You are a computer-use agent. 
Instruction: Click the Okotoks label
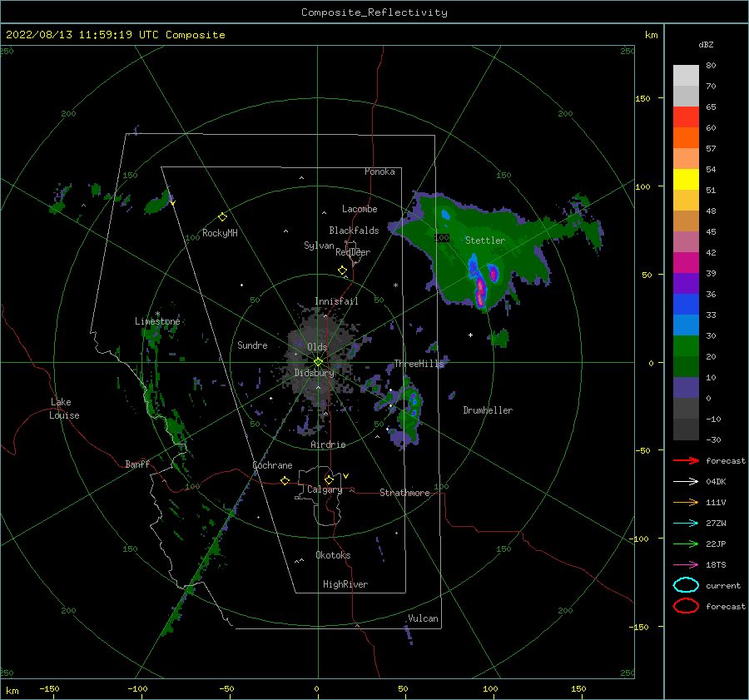(333, 555)
